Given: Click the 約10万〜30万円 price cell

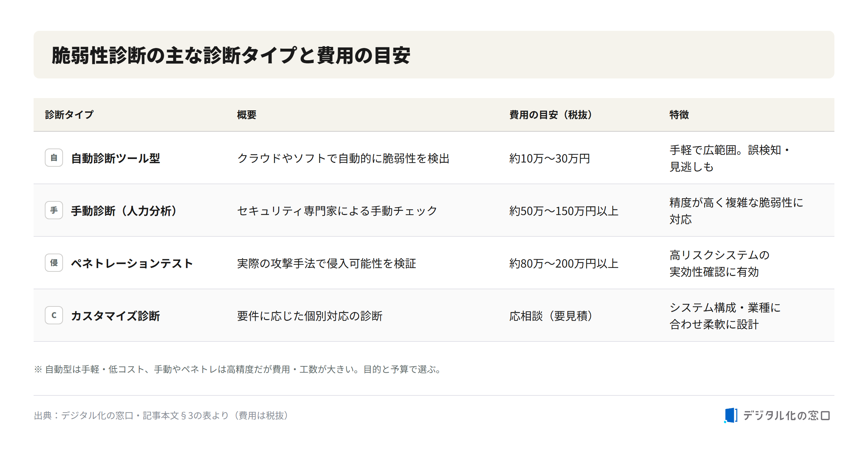Looking at the screenshot, I should point(549,158).
